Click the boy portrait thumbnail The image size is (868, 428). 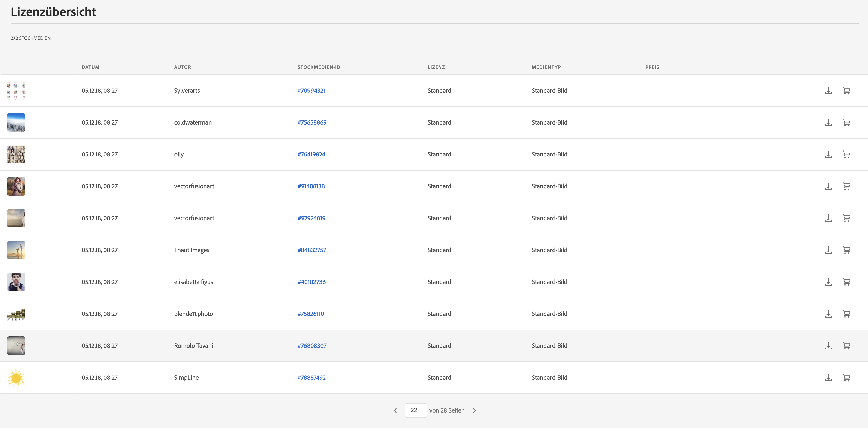point(16,282)
